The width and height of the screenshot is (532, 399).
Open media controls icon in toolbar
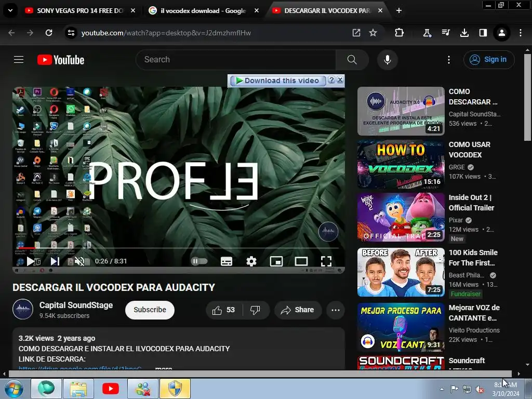[x=446, y=33]
